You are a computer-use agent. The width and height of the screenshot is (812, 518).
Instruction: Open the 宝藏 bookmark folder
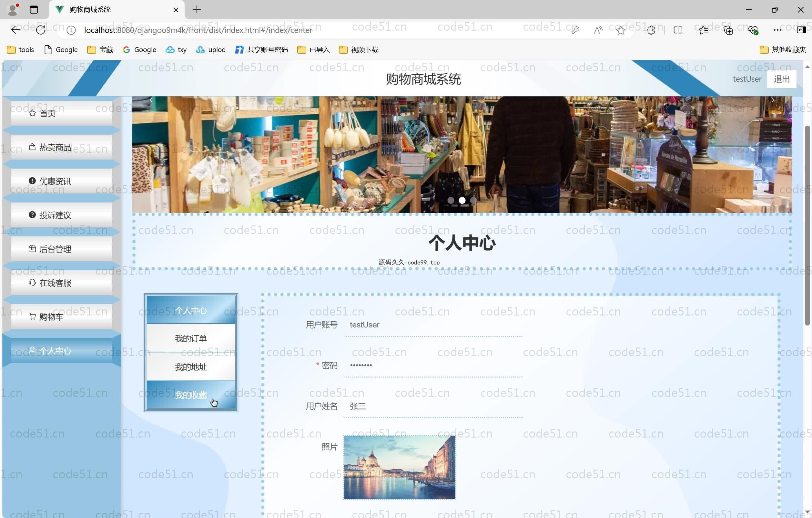pyautogui.click(x=100, y=50)
